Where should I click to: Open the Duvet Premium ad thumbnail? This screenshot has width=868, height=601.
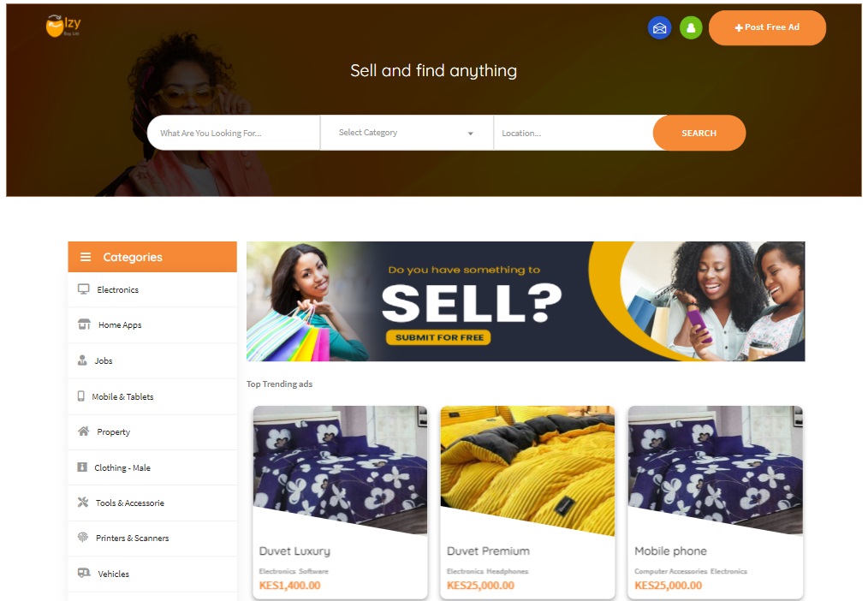[527, 471]
